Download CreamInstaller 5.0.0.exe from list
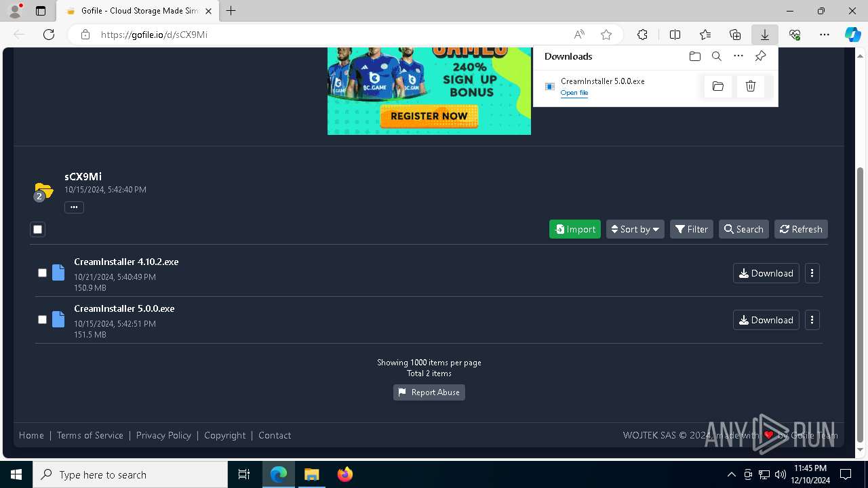This screenshot has height=488, width=868. [766, 320]
